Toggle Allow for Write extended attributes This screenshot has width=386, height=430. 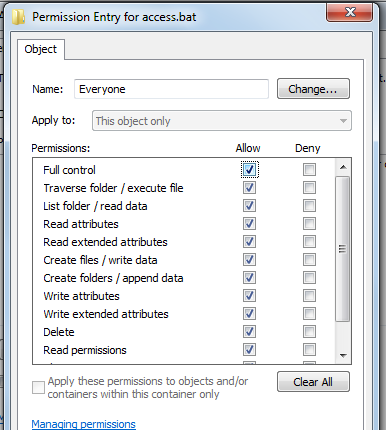point(249,314)
